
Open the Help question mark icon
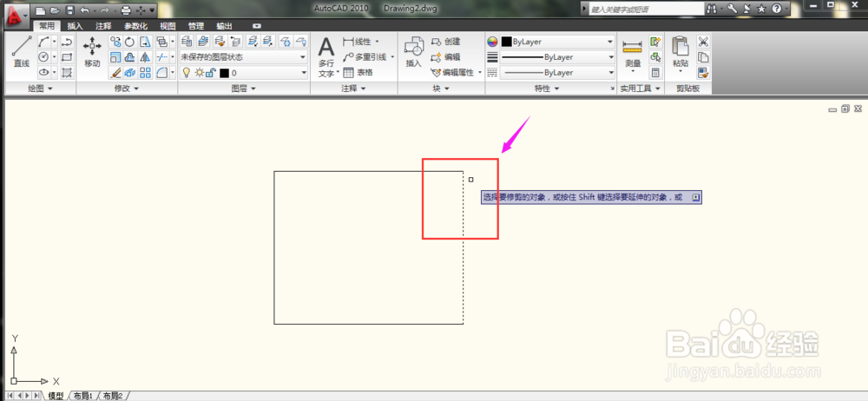[777, 9]
